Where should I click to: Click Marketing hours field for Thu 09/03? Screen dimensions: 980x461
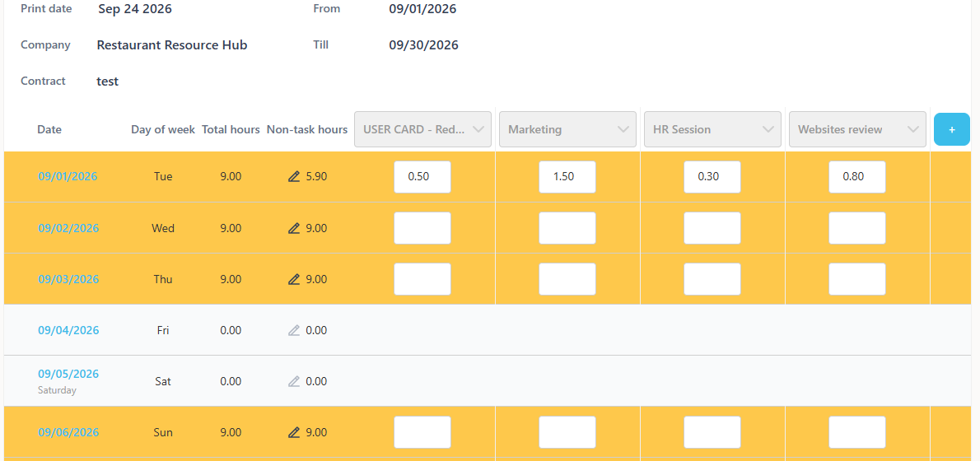[x=567, y=279]
